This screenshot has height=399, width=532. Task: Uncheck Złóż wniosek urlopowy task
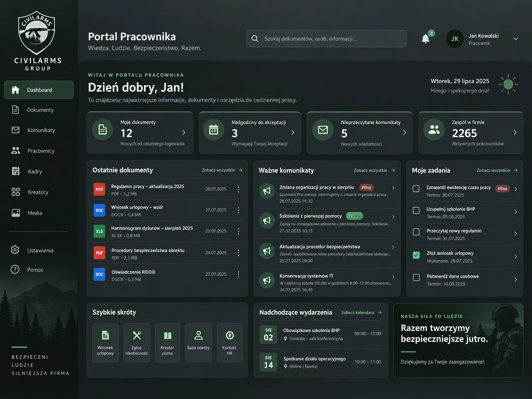[416, 255]
